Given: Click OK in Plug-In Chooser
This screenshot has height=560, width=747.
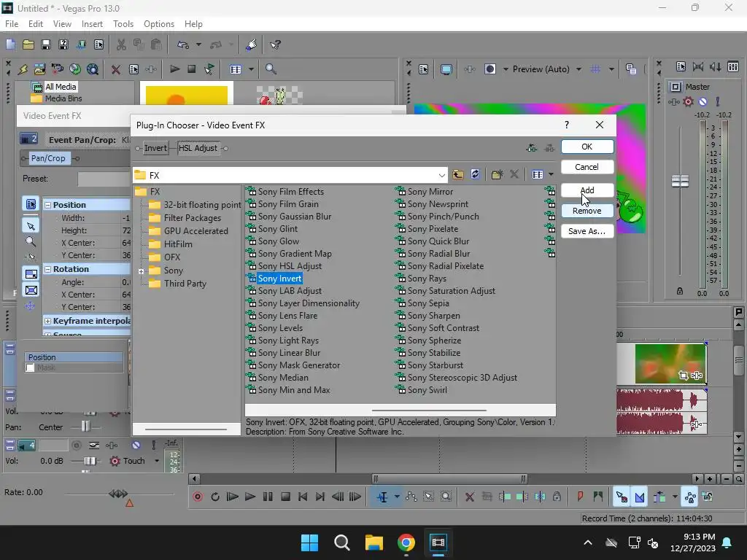Looking at the screenshot, I should 587,147.
